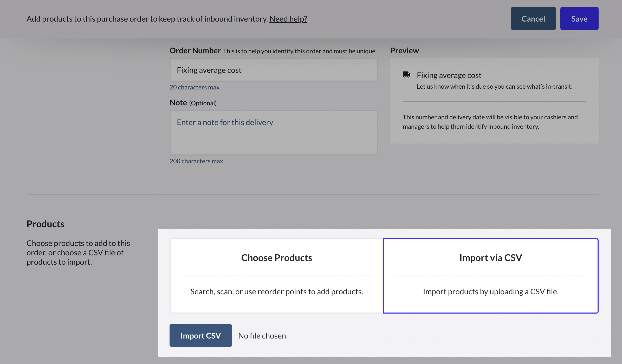This screenshot has height=364, width=622.
Task: Select the Import via CSV option
Action: [491, 276]
